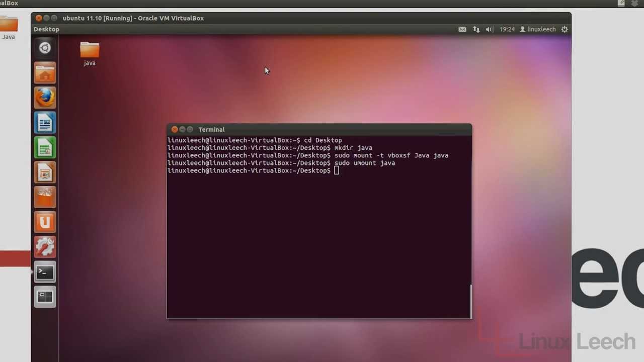Open LibreOffice Calc from the launcher
644x362 pixels.
pyautogui.click(x=45, y=147)
